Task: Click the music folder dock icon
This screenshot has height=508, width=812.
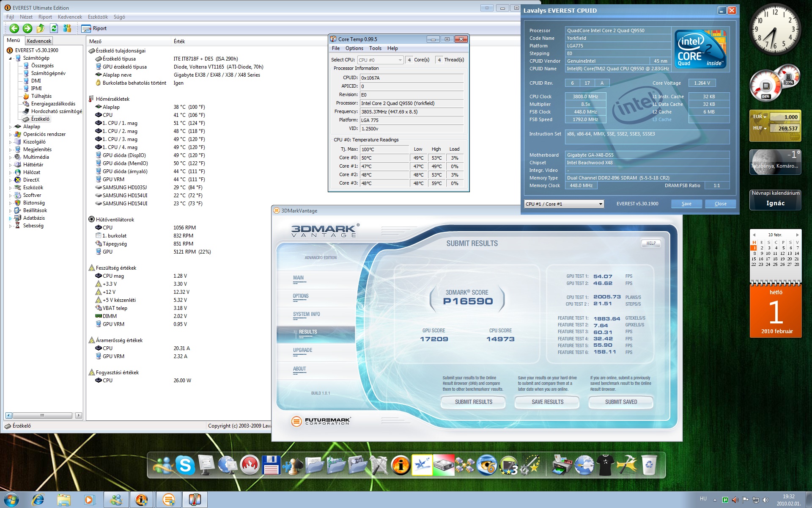Action: [x=336, y=465]
